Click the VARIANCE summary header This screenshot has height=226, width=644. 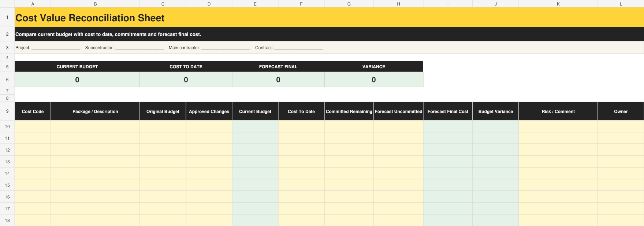(x=374, y=67)
